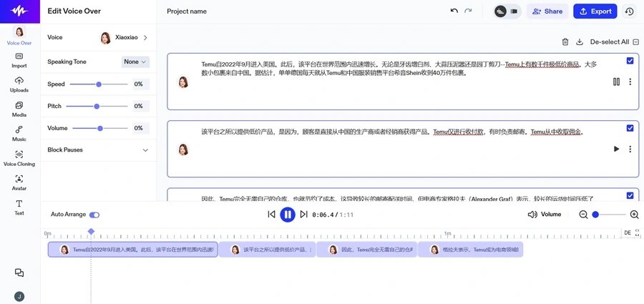Adjust the Speed slider

[x=99, y=84]
